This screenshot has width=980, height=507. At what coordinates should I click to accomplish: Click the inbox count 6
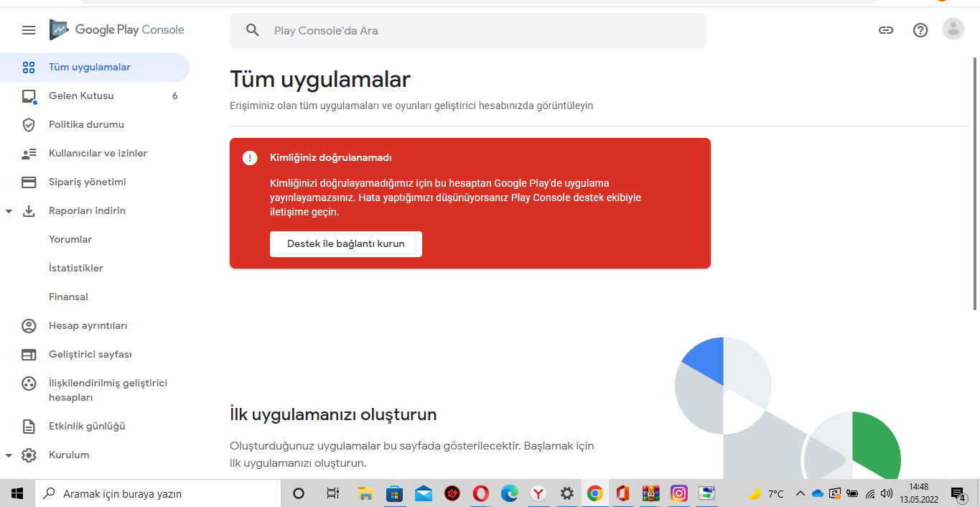pyautogui.click(x=175, y=96)
